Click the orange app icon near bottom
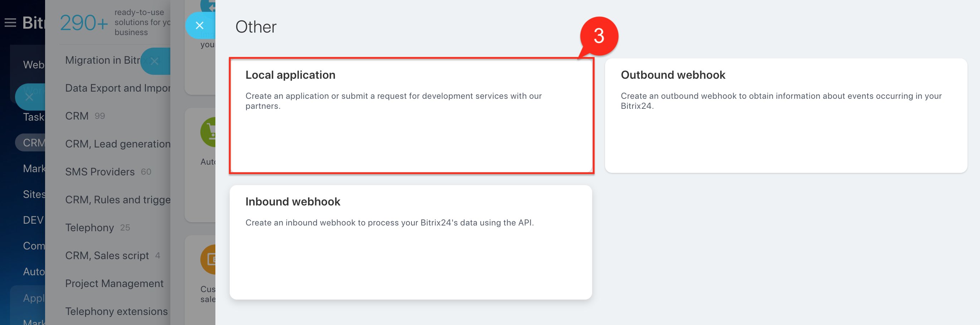The width and height of the screenshot is (980, 325). 209,259
